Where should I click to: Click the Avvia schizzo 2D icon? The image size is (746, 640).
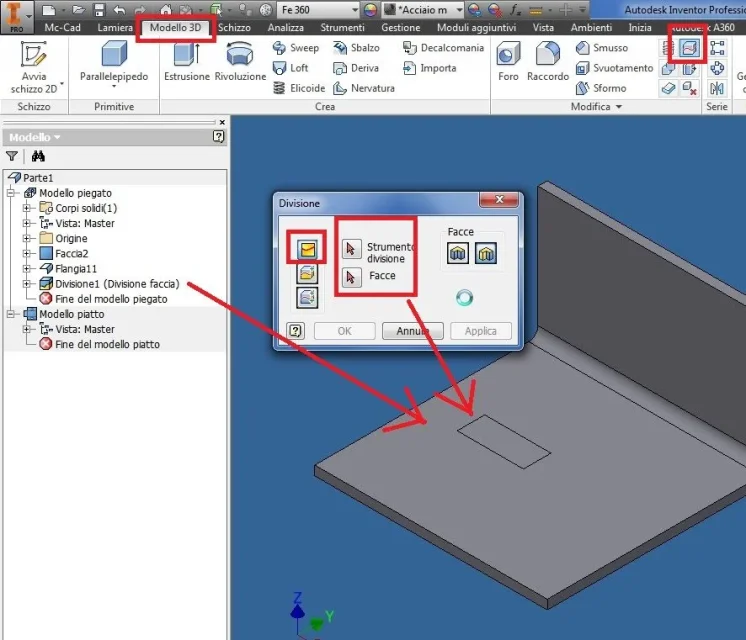(x=33, y=54)
